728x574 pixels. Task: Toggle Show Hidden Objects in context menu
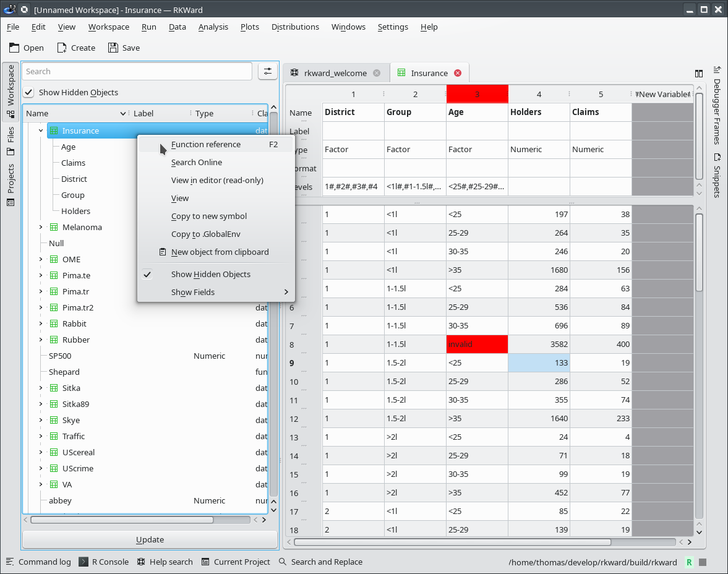coord(210,274)
